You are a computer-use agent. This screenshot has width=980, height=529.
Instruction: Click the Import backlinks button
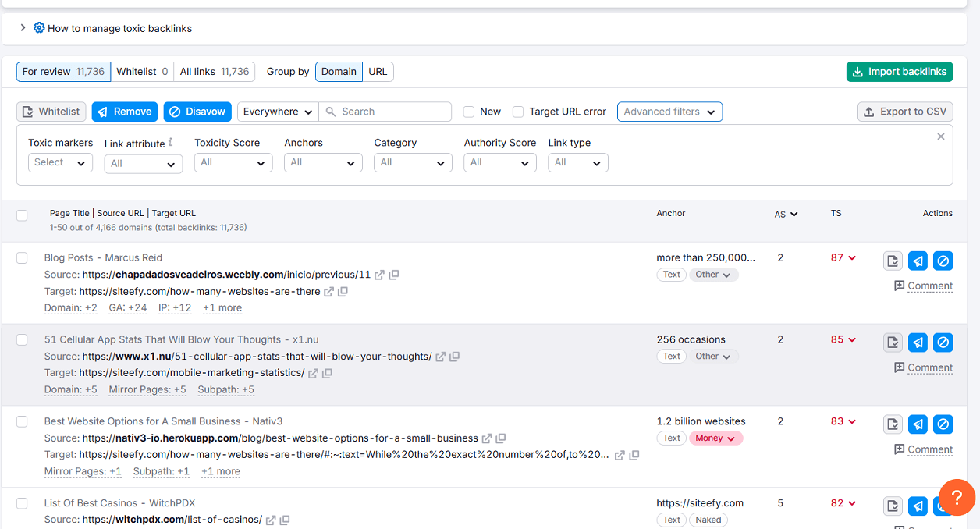click(899, 71)
